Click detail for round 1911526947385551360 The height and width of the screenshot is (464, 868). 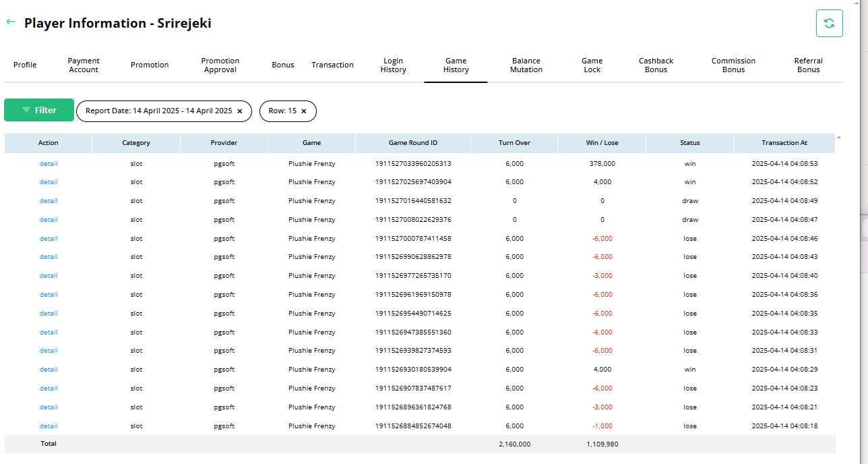click(49, 332)
